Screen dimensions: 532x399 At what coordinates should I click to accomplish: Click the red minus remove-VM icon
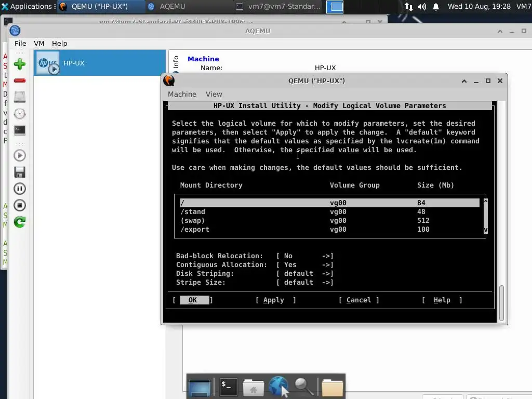(x=20, y=81)
